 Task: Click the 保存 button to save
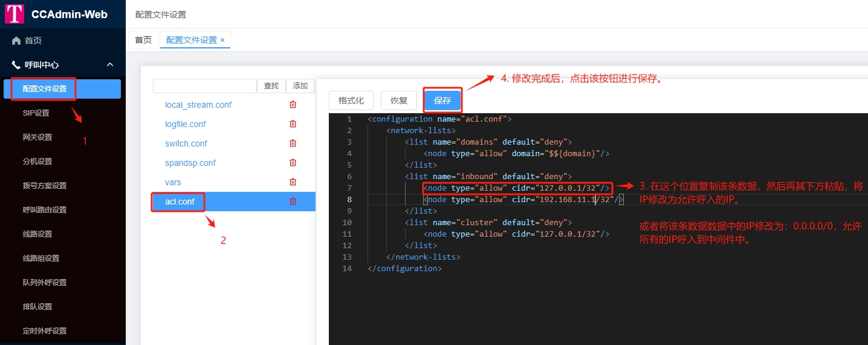tap(442, 100)
